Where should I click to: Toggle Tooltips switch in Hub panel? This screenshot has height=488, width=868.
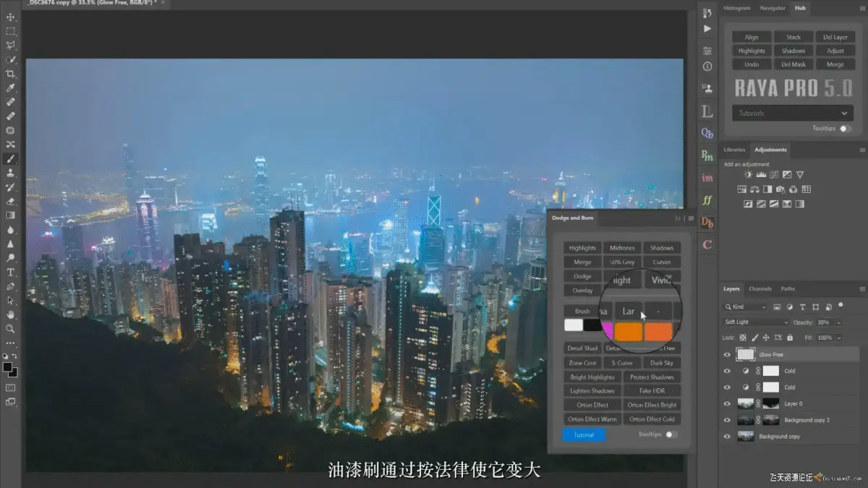pos(845,129)
